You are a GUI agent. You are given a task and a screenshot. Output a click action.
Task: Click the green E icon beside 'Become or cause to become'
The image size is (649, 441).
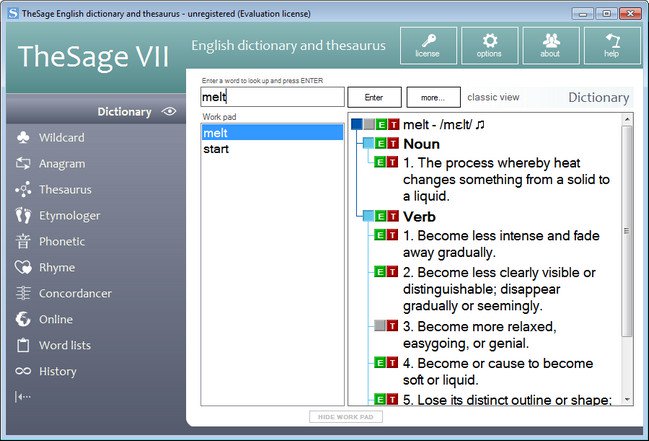380,363
